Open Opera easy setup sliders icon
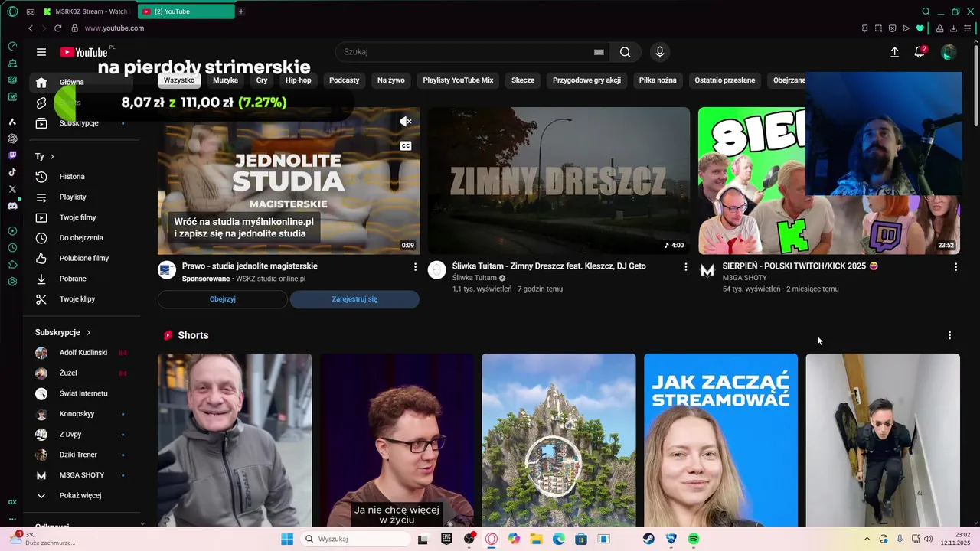980x551 pixels. (x=968, y=28)
